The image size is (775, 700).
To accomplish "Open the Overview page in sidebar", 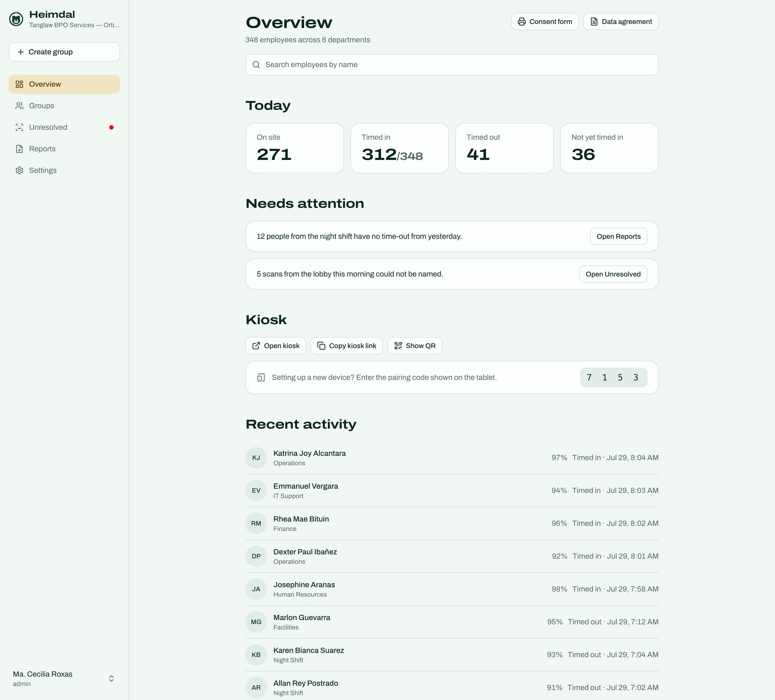I will click(64, 84).
